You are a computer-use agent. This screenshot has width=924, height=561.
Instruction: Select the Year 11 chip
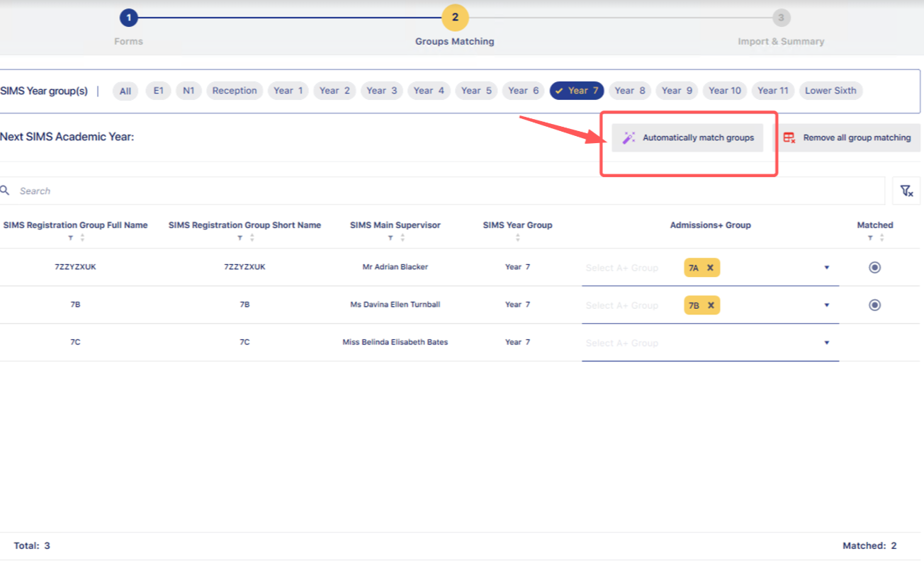tap(773, 91)
